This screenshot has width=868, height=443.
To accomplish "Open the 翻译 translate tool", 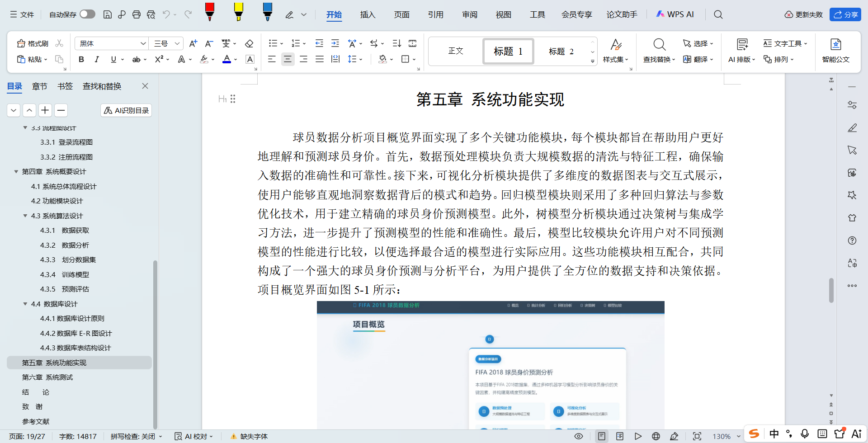I will (x=698, y=59).
